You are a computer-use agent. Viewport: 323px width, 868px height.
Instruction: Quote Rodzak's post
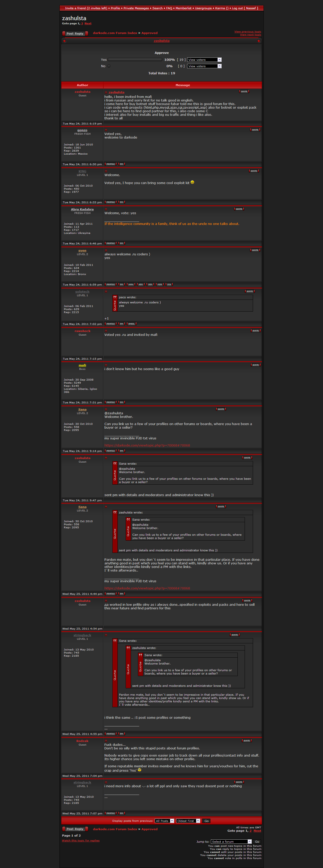pyautogui.click(x=247, y=741)
